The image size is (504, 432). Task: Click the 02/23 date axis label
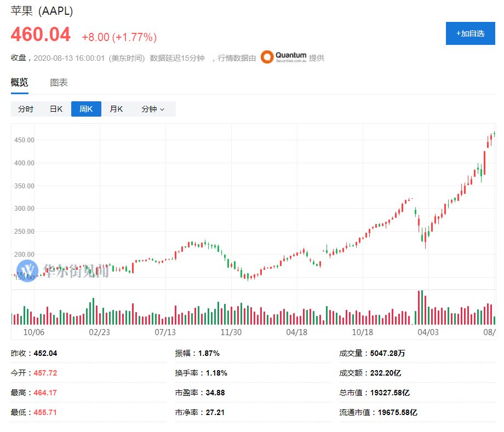click(x=99, y=332)
